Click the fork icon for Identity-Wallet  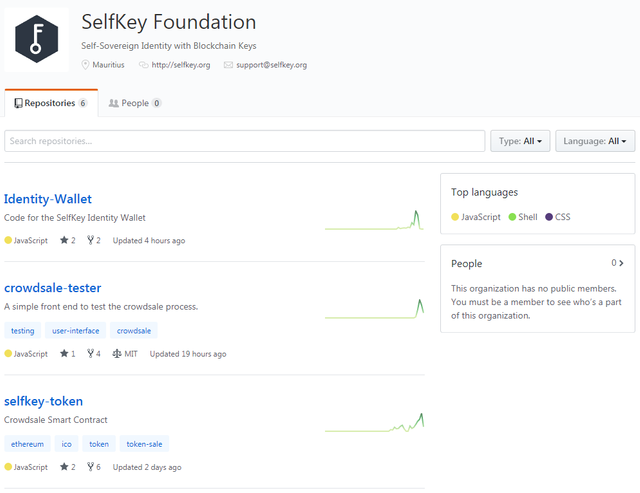(x=90, y=240)
